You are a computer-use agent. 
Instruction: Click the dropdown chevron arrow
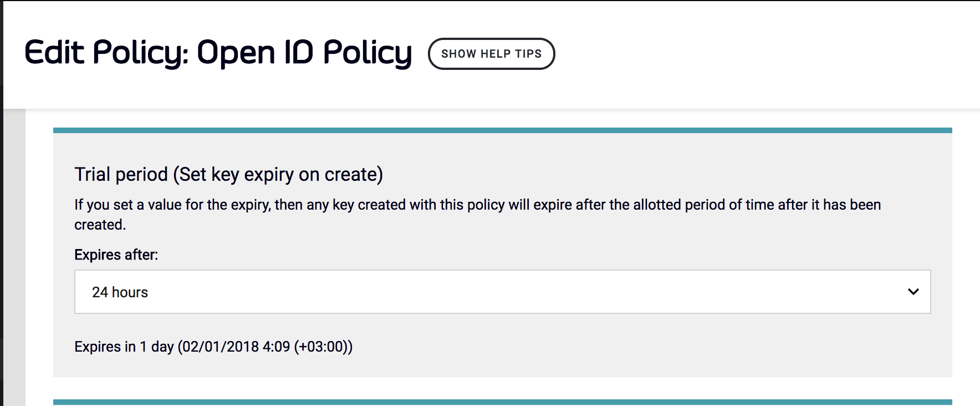click(x=913, y=292)
